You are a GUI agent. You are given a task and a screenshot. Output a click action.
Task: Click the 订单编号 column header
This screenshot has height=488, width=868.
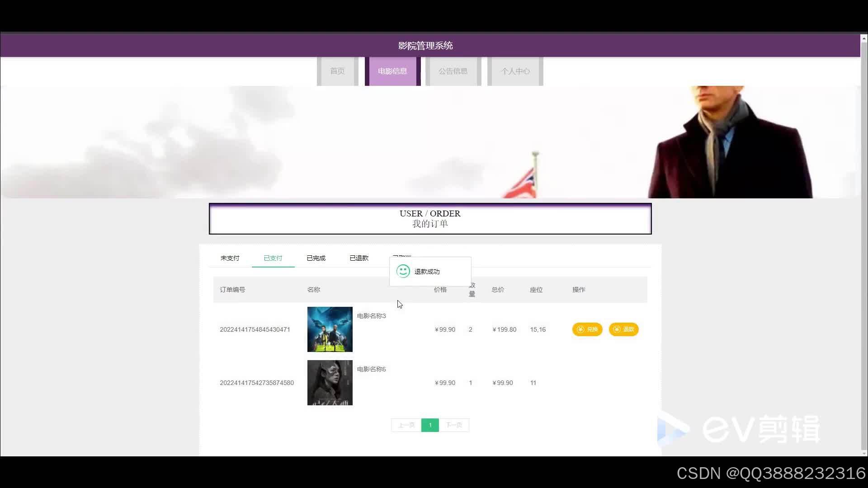click(x=232, y=290)
